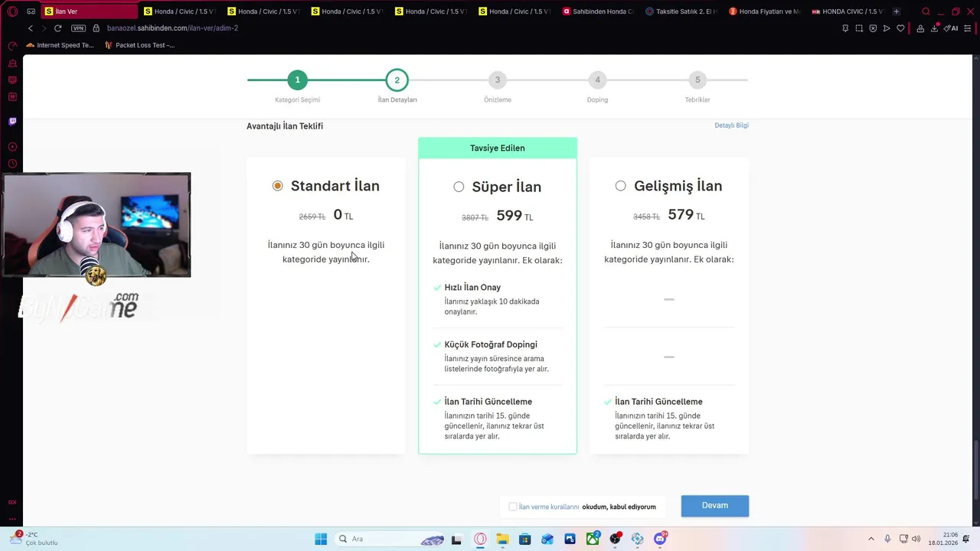This screenshot has width=980, height=551.
Task: Click step 3 Önizleme circle
Action: tap(498, 80)
